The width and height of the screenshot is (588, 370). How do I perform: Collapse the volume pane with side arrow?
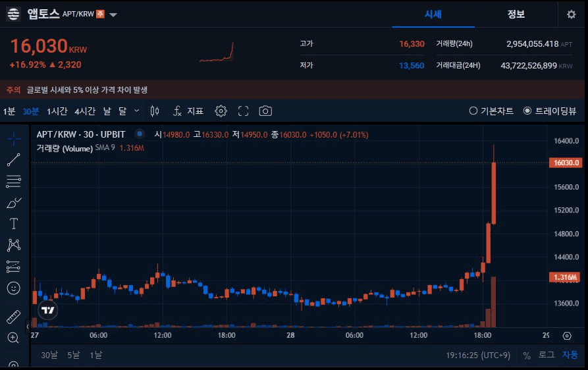28,325
